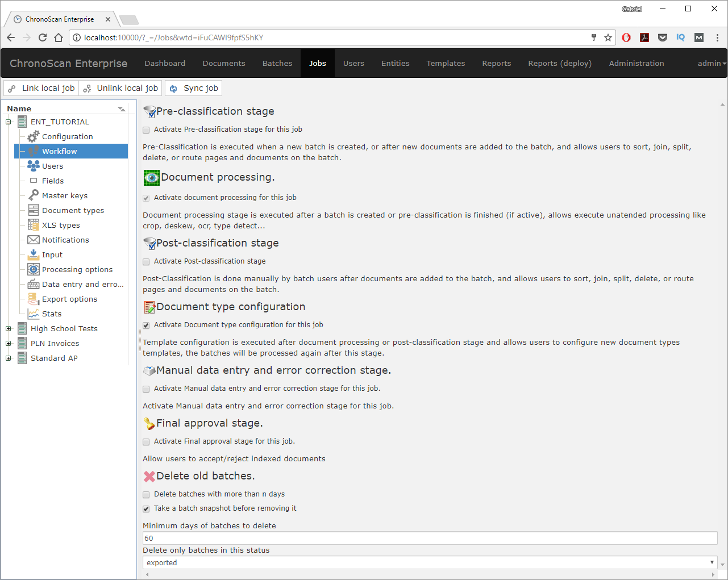Screen dimensions: 728x580
Task: Go to the Documents tab
Action: (x=224, y=63)
